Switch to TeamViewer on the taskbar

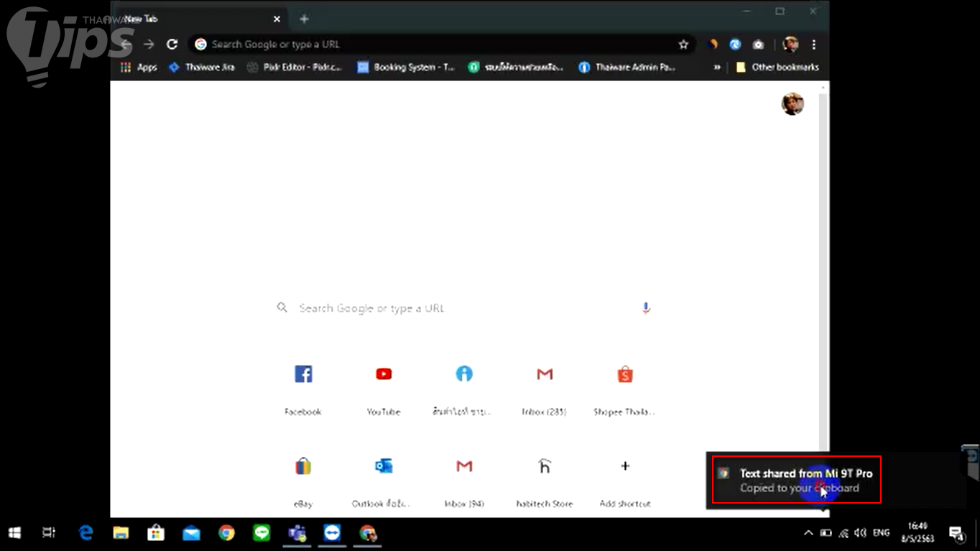332,533
